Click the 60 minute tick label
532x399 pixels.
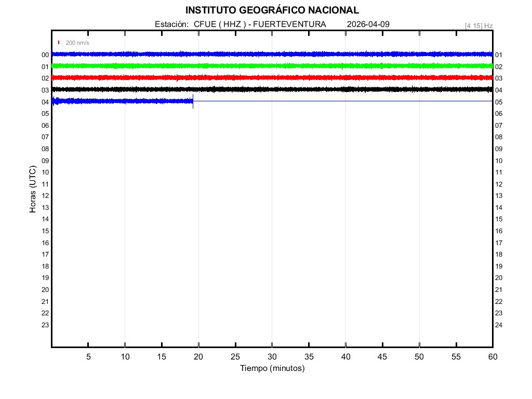(x=492, y=357)
